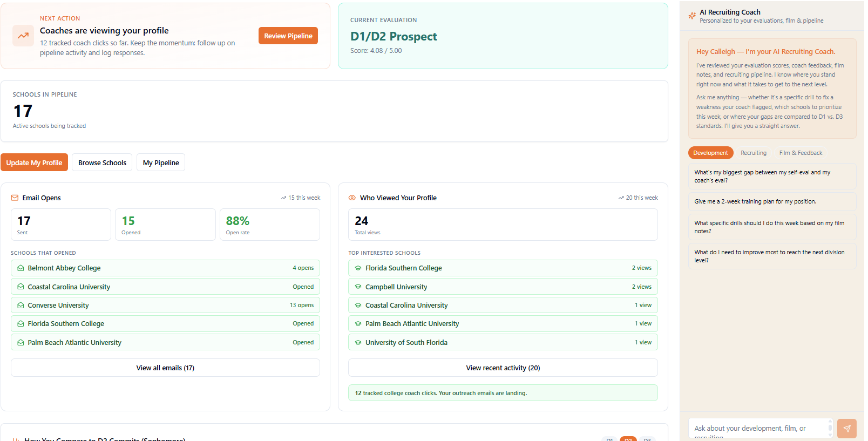The height and width of the screenshot is (441, 868).
Task: Click Palm Beach Atlantic University Opened row
Action: pyautogui.click(x=165, y=342)
